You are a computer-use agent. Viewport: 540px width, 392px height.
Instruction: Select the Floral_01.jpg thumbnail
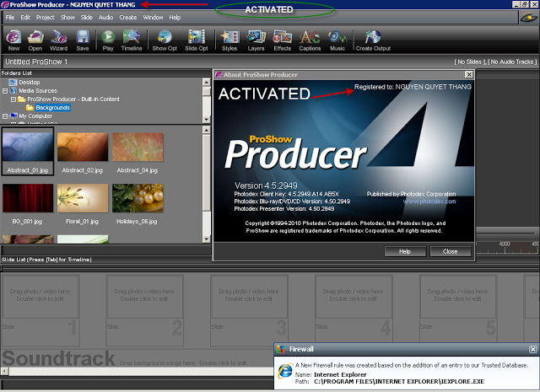83,203
